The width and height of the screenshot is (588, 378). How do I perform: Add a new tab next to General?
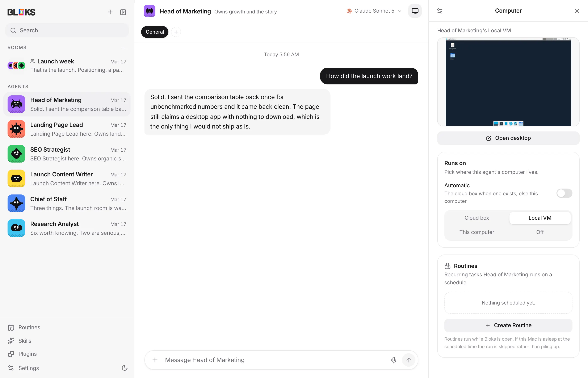(176, 32)
